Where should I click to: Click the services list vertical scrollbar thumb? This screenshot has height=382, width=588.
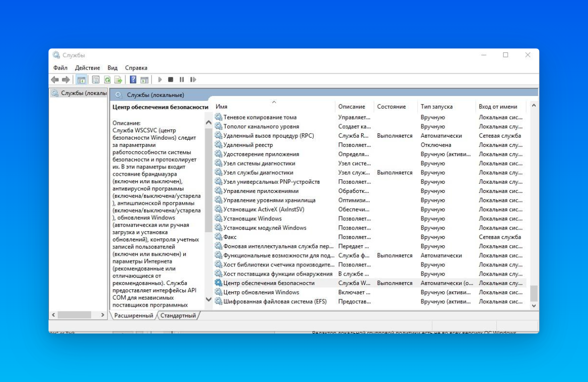pos(534,293)
